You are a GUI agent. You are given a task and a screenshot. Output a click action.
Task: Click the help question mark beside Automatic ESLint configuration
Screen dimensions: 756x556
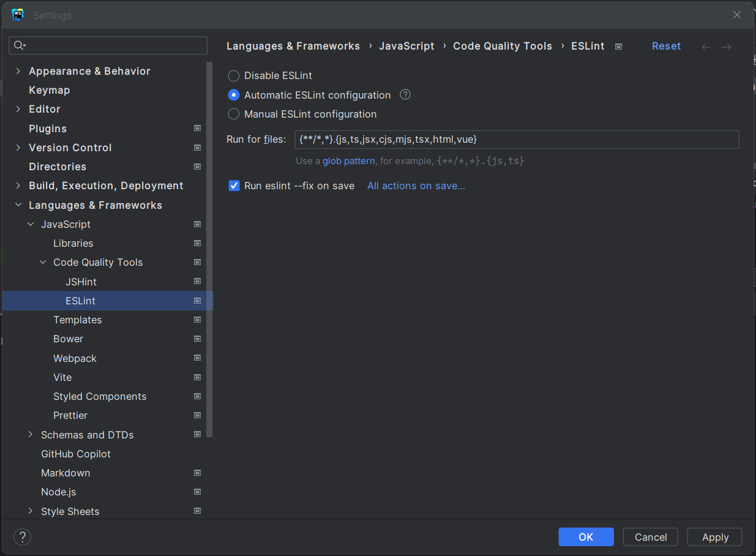tap(405, 95)
